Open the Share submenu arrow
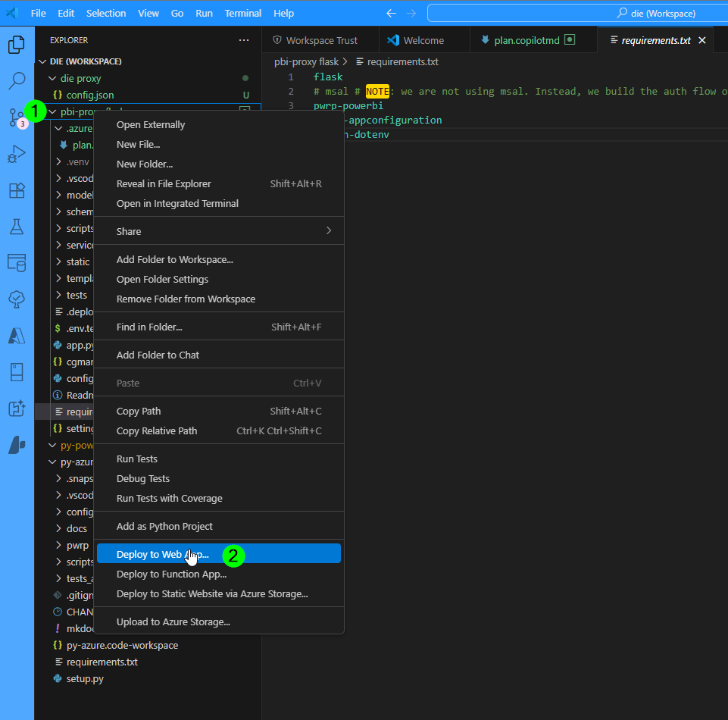Viewport: 728px width, 720px height. (329, 231)
